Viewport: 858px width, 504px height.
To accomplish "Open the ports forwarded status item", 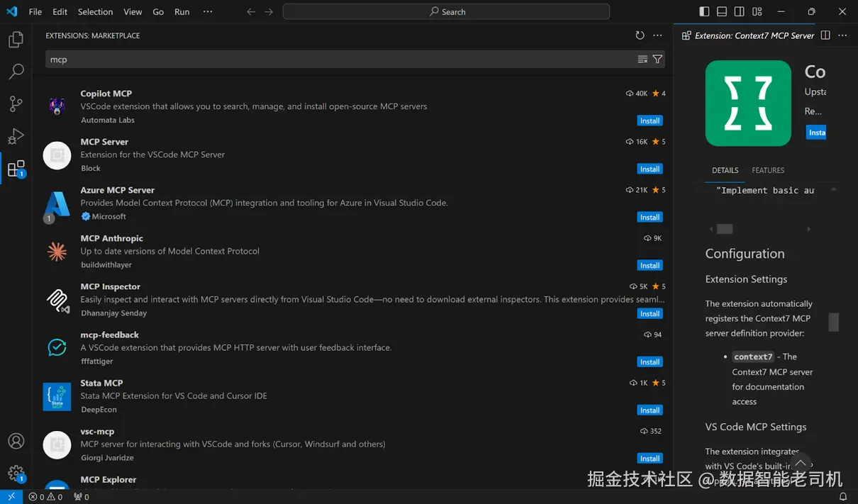I will pyautogui.click(x=82, y=497).
